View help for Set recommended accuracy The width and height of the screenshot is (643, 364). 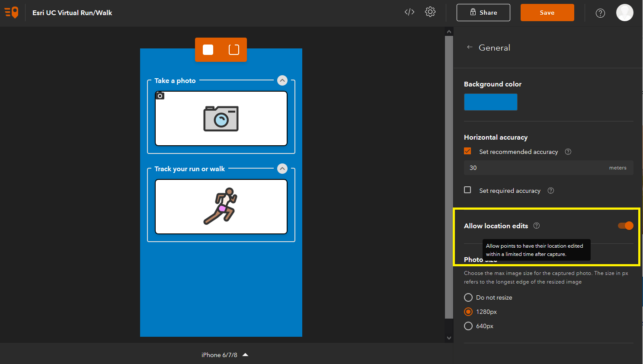[568, 152]
